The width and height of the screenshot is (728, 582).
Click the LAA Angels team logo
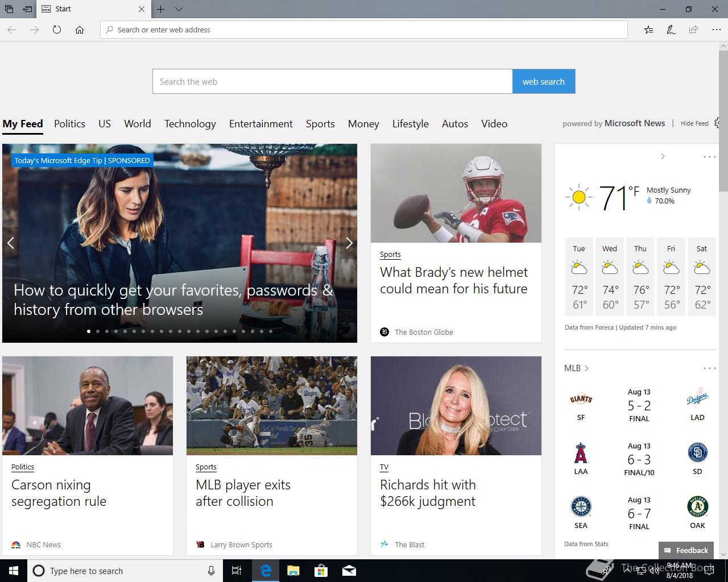click(x=581, y=453)
